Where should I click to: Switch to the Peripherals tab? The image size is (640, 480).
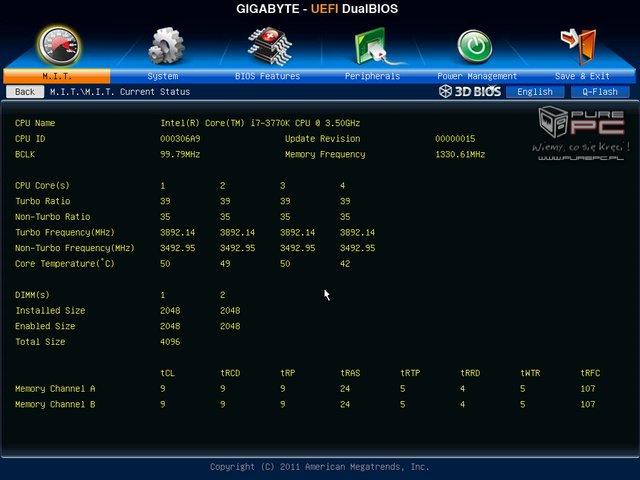point(372,76)
